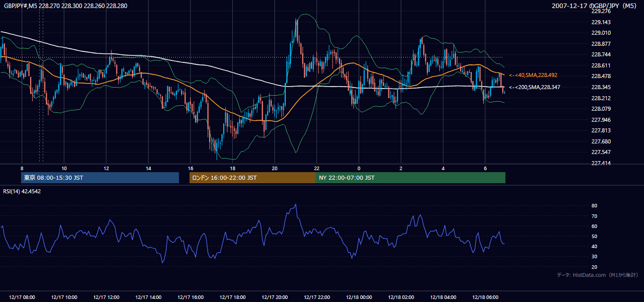
Task: Click the bottom time label 12/17 08:00
Action: tap(22, 297)
